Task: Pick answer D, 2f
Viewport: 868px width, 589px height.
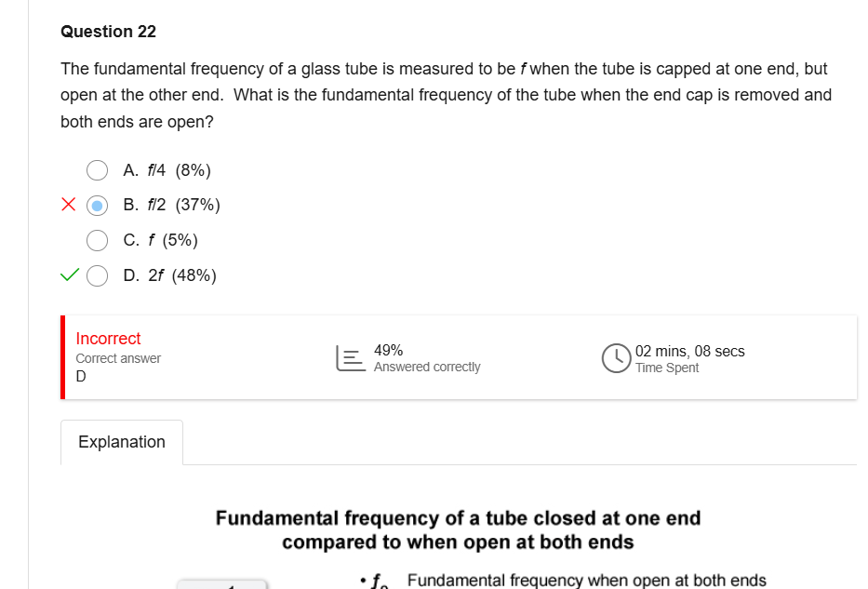Action: pos(98,275)
